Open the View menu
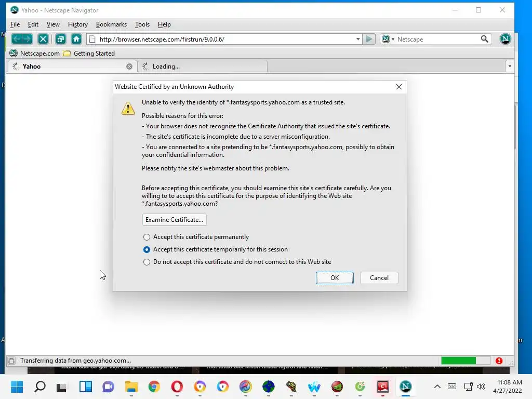This screenshot has height=399, width=532. (53, 24)
